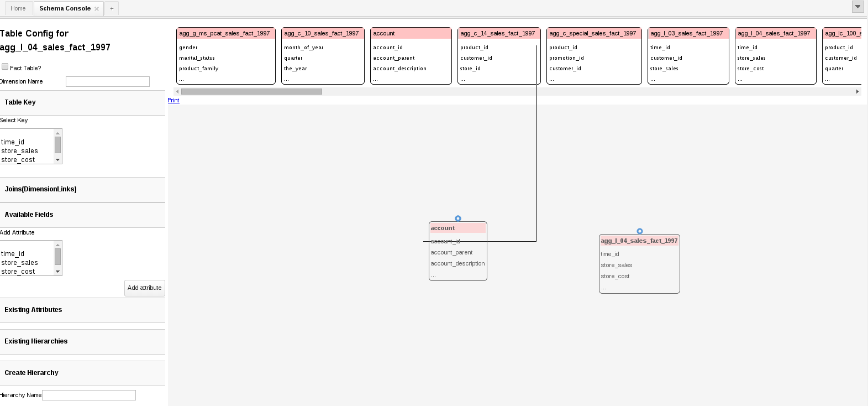The image size is (868, 406).
Task: Click customer_id in the agg_l_03 card
Action: (666, 58)
